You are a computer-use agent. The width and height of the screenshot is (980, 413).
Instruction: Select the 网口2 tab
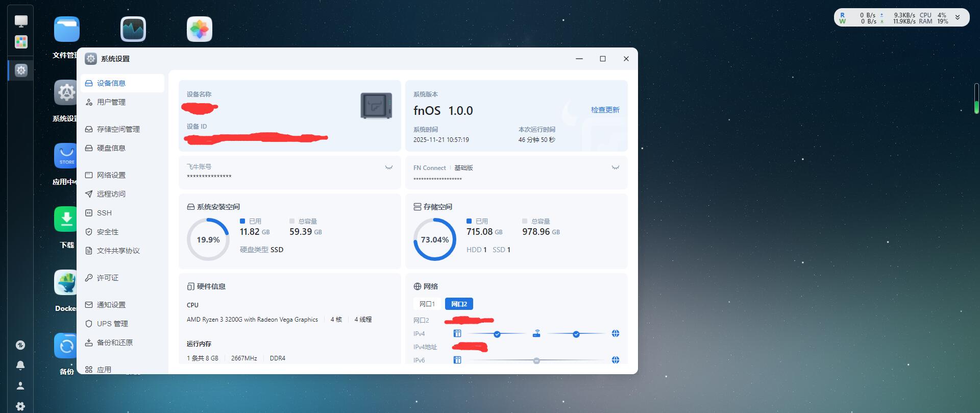[x=459, y=304]
